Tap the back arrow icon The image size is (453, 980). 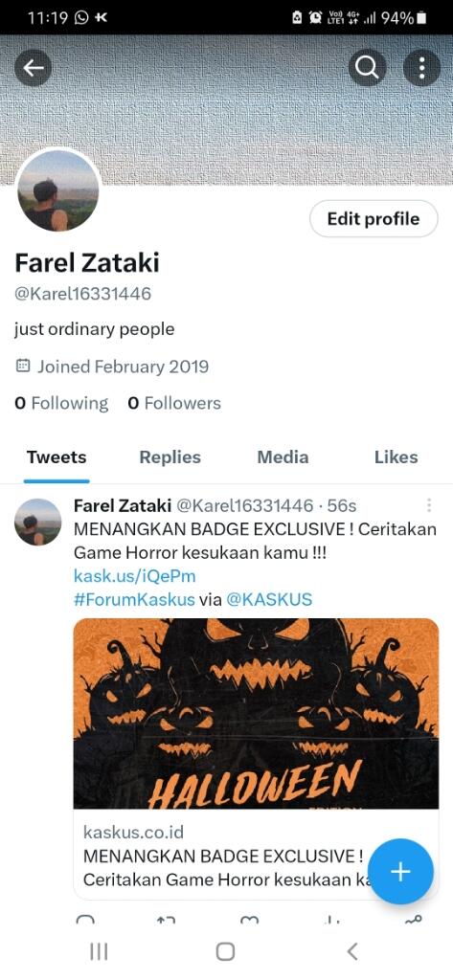(34, 67)
